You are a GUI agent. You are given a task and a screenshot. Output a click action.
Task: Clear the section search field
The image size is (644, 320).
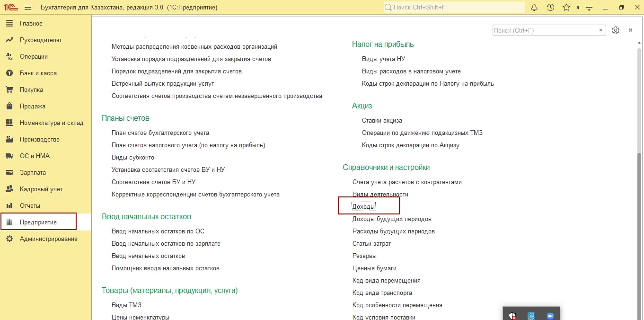(601, 30)
